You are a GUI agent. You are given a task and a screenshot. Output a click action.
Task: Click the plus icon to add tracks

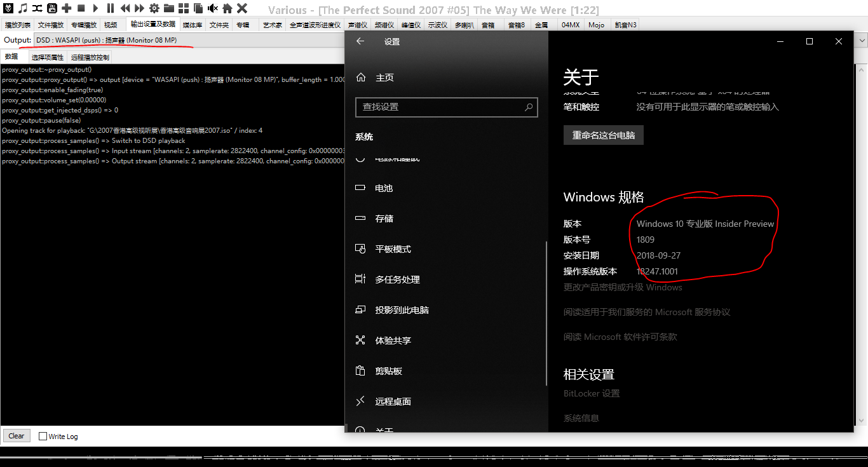67,8
